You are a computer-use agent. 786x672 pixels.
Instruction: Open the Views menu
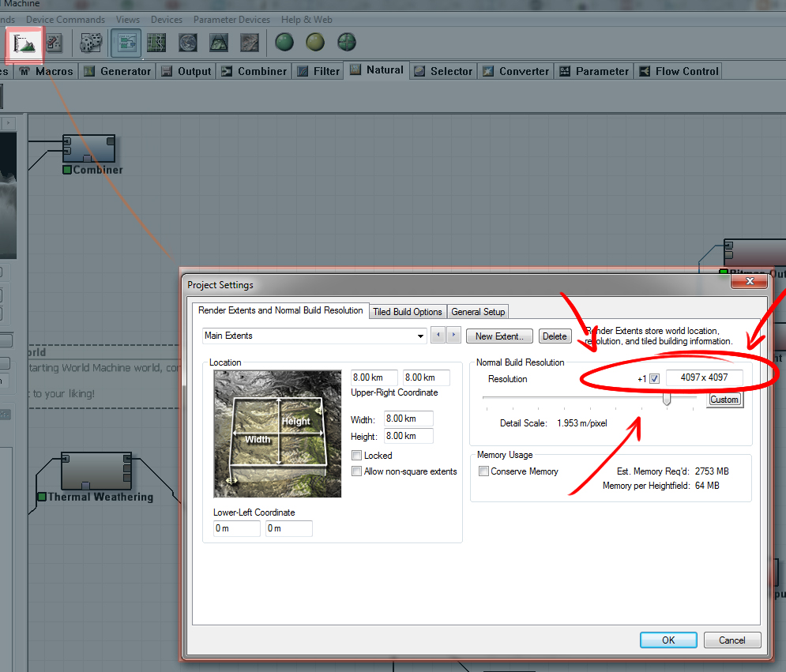(x=128, y=20)
